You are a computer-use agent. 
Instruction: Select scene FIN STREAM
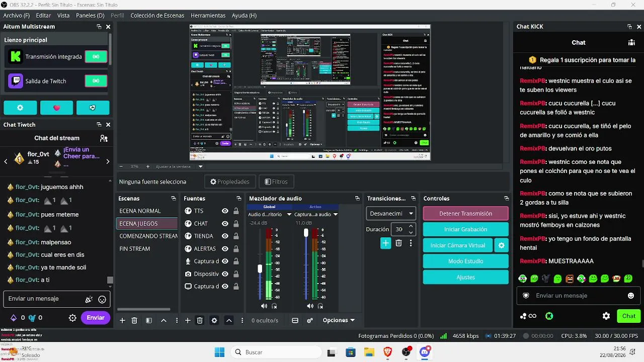tap(147, 249)
